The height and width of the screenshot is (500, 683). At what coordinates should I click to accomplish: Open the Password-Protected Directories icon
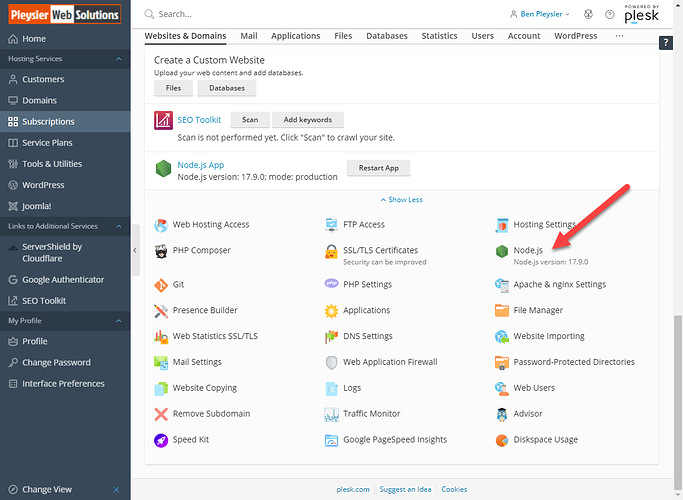(502, 362)
